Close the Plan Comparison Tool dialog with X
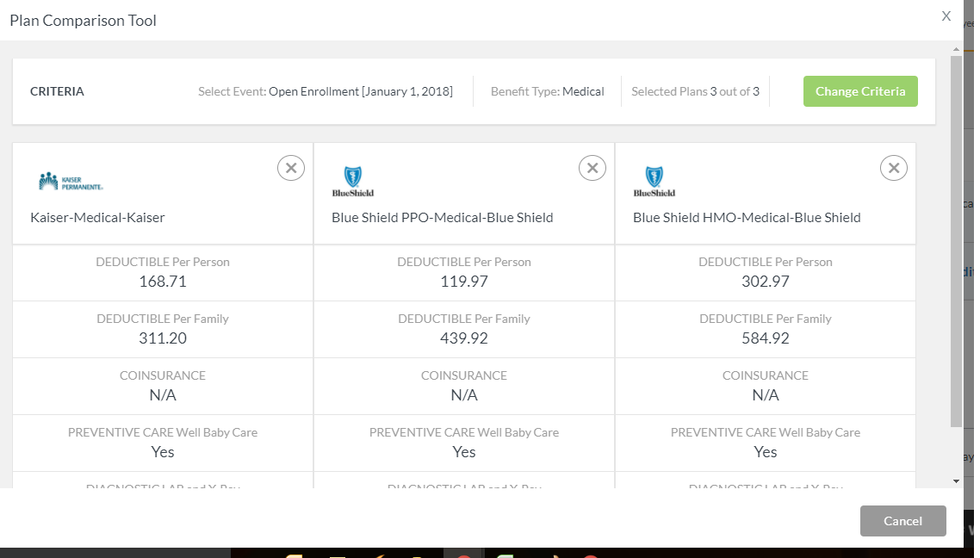The width and height of the screenshot is (980, 558). [946, 16]
